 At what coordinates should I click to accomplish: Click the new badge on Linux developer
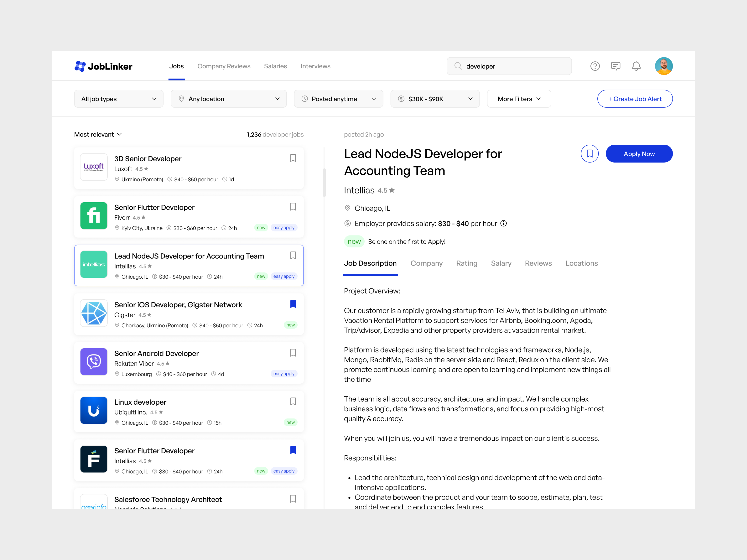click(290, 422)
